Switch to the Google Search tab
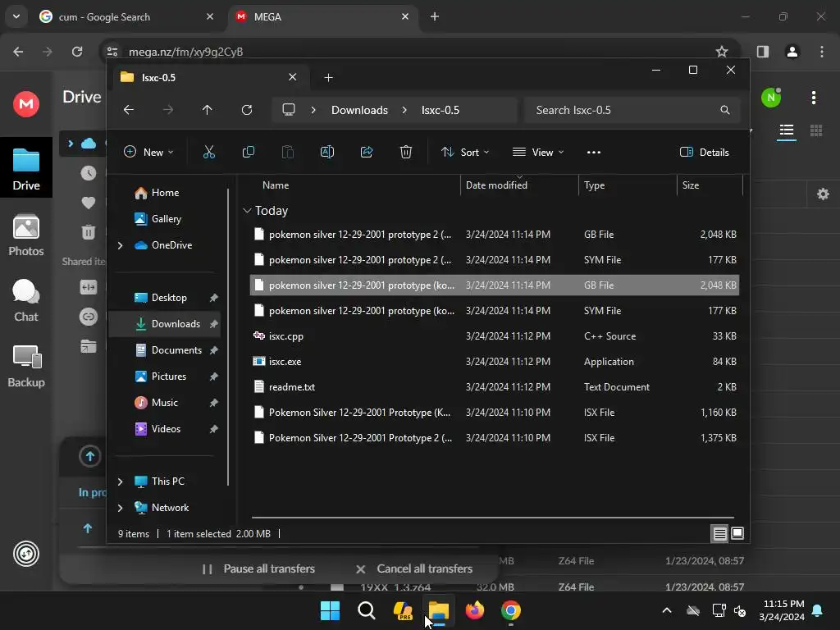 (x=126, y=16)
